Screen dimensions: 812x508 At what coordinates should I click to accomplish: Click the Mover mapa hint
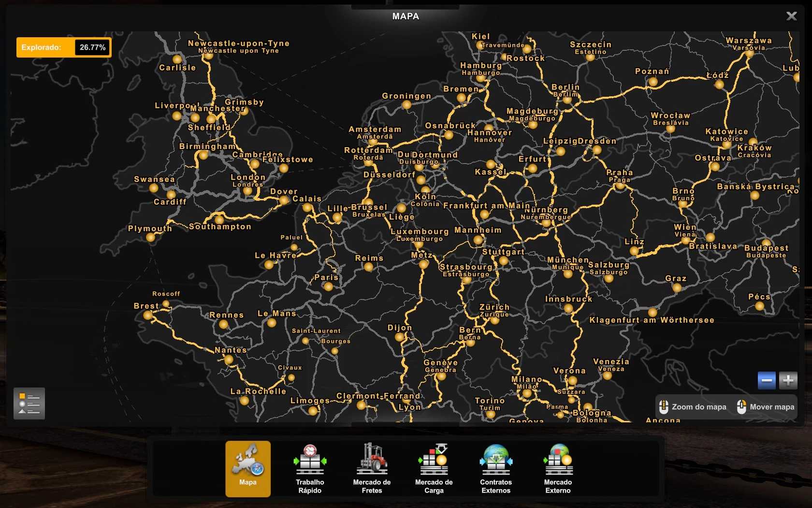point(765,407)
